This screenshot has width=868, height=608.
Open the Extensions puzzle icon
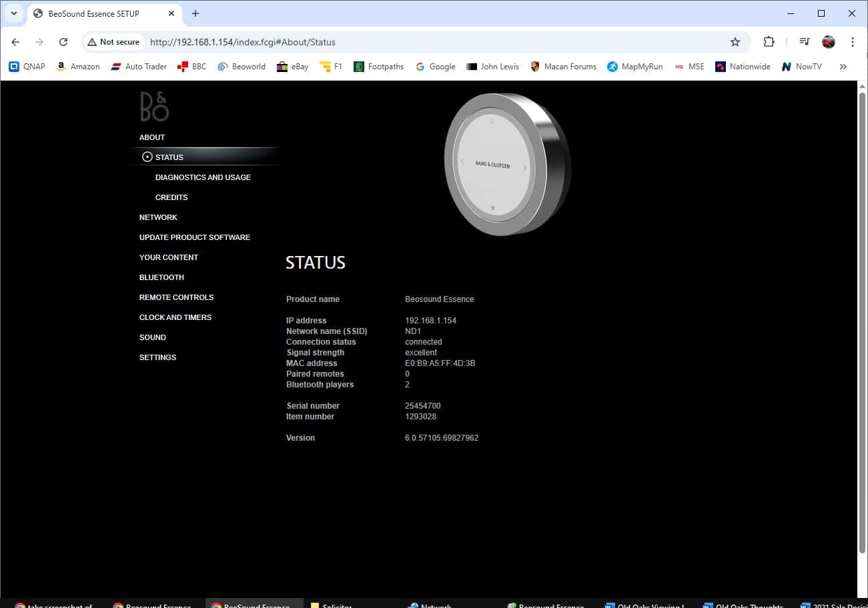click(769, 42)
